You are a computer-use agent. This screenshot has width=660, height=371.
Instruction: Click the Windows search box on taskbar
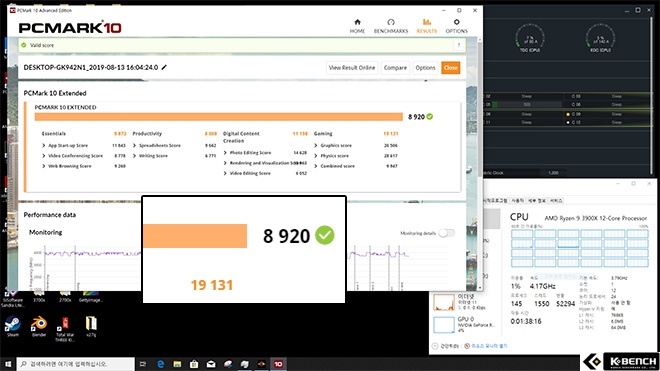[76, 364]
